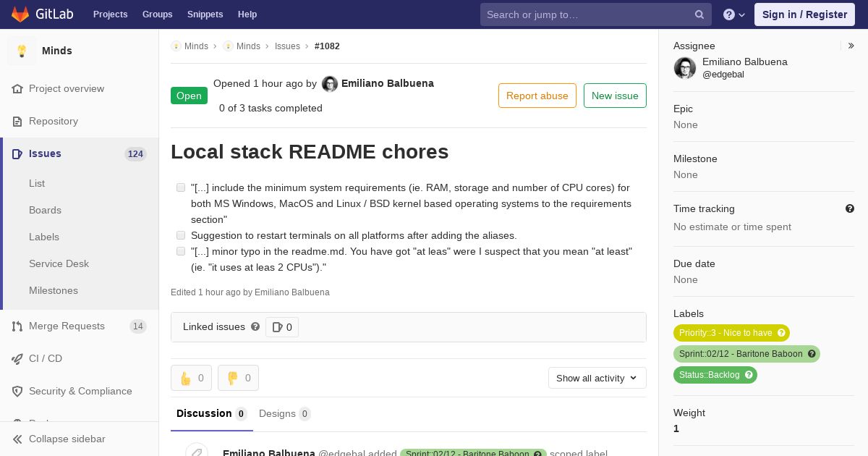Switch to the Designs tab
Image resolution: width=868 pixels, height=456 pixels.
pyautogui.click(x=285, y=414)
